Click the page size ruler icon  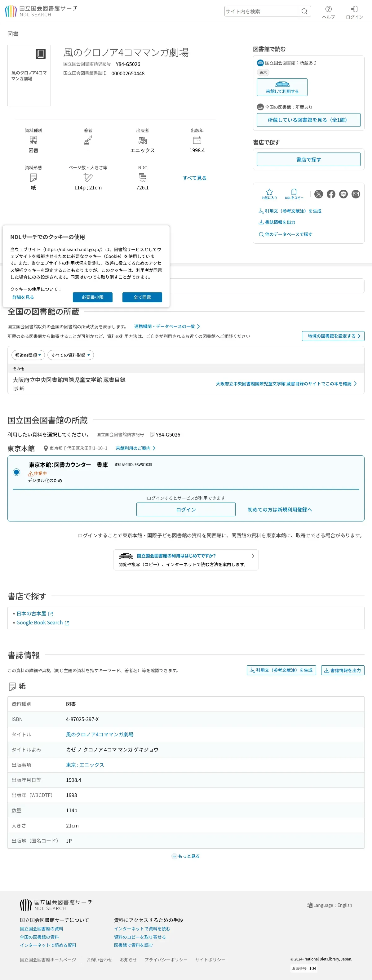click(88, 178)
